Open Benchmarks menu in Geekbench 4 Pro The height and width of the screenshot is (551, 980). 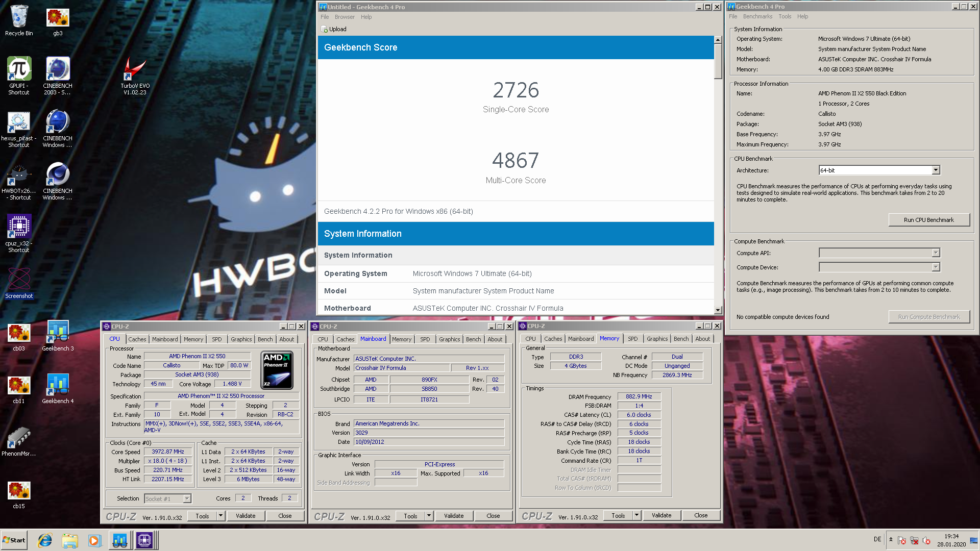[x=757, y=16]
